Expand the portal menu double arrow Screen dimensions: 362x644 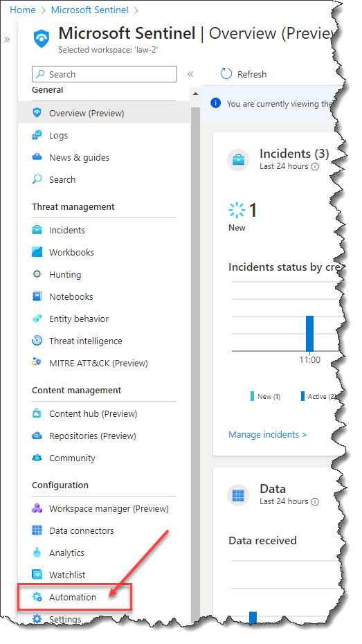(7, 39)
